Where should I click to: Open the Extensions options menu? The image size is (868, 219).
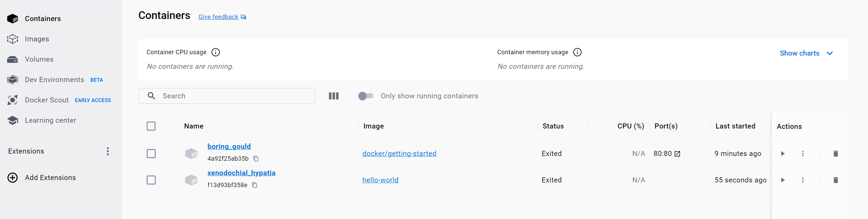(x=108, y=151)
